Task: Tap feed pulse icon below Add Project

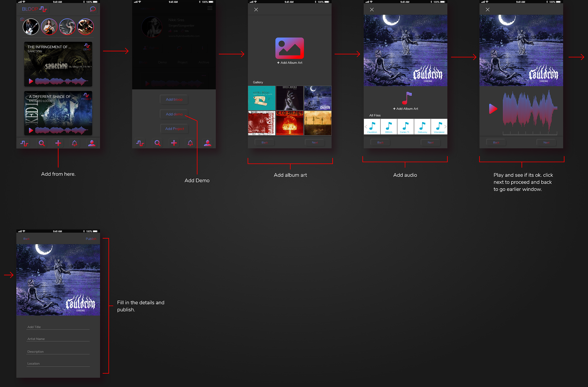Action: [x=140, y=143]
